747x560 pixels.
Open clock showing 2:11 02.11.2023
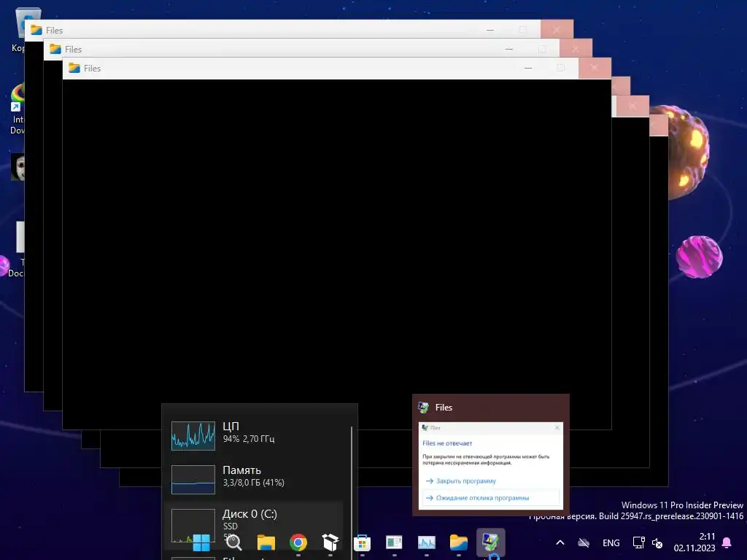tap(694, 542)
